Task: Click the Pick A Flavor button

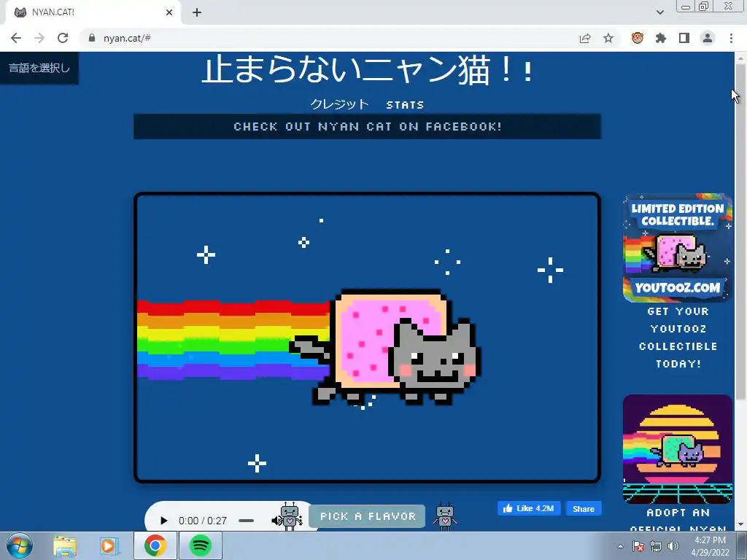Action: (x=368, y=516)
